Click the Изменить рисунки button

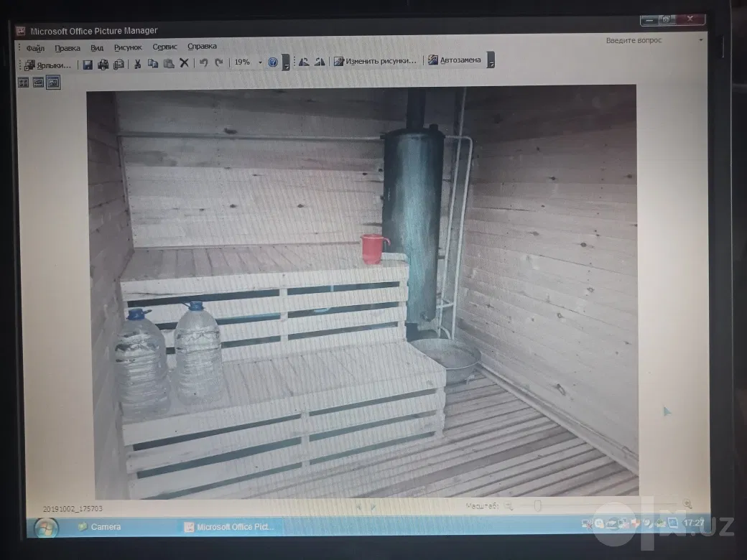click(375, 61)
